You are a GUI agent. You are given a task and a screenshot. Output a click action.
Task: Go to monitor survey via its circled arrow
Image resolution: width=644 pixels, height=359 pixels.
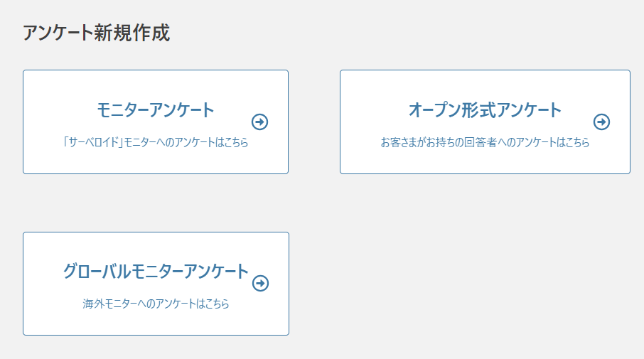[x=259, y=122]
